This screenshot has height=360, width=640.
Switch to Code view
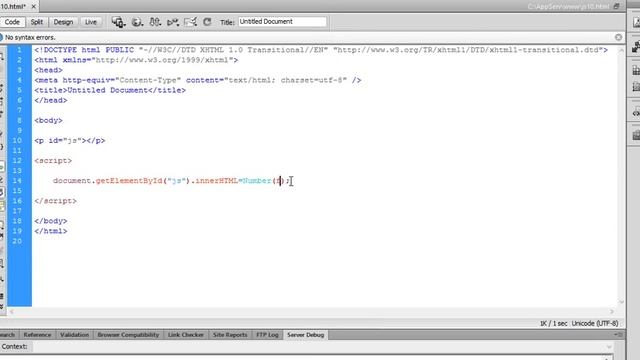point(12,22)
